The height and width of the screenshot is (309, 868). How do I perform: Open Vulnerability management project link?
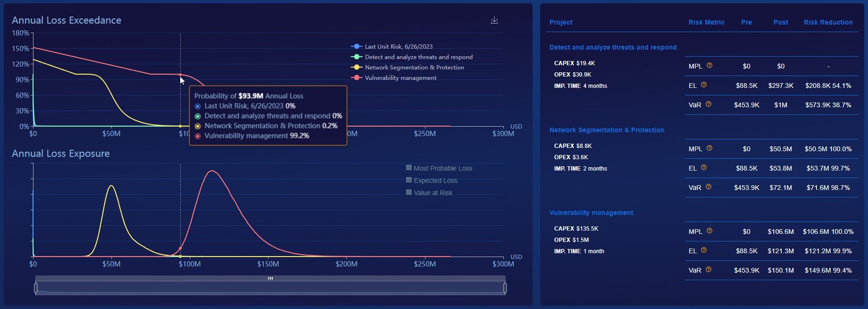[591, 213]
